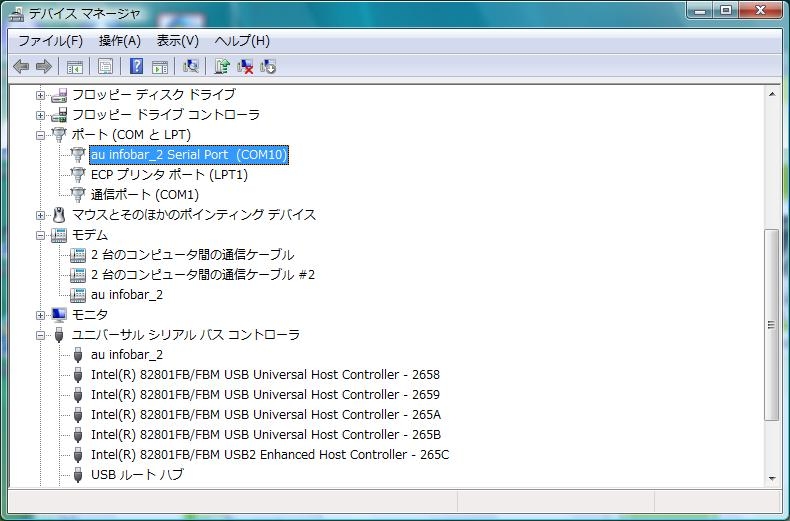Select USB Universal Host Controller - 2658
The height and width of the screenshot is (521, 790).
click(266, 374)
